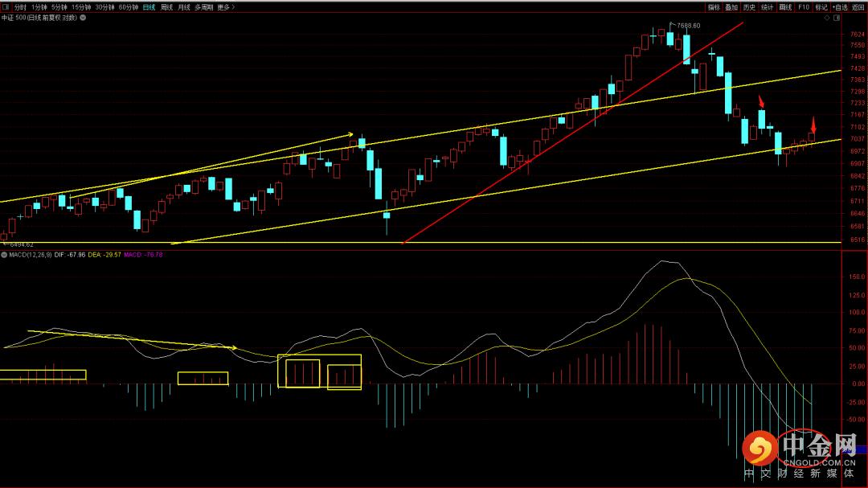Image resolution: width=868 pixels, height=488 pixels.
Task: Click the diamond icon at chart top-right
Action: click(x=827, y=18)
